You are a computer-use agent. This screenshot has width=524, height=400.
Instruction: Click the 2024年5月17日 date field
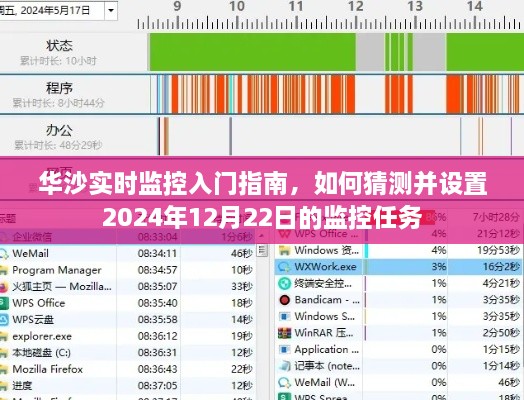coord(52,10)
